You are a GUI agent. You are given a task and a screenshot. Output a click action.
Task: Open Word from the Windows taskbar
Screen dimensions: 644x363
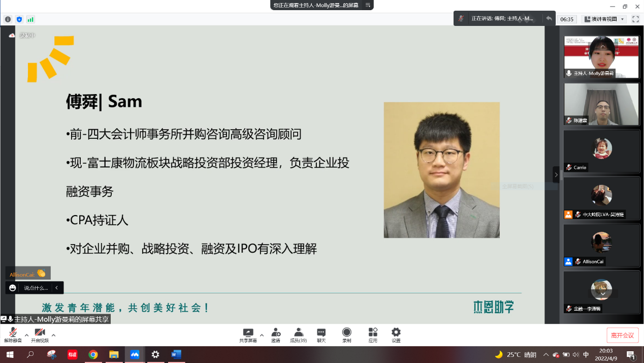pyautogui.click(x=176, y=354)
